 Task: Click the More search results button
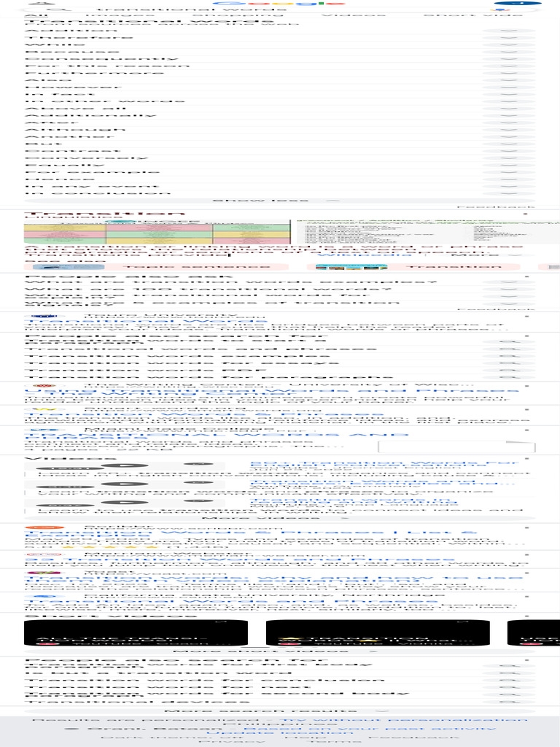(280, 711)
